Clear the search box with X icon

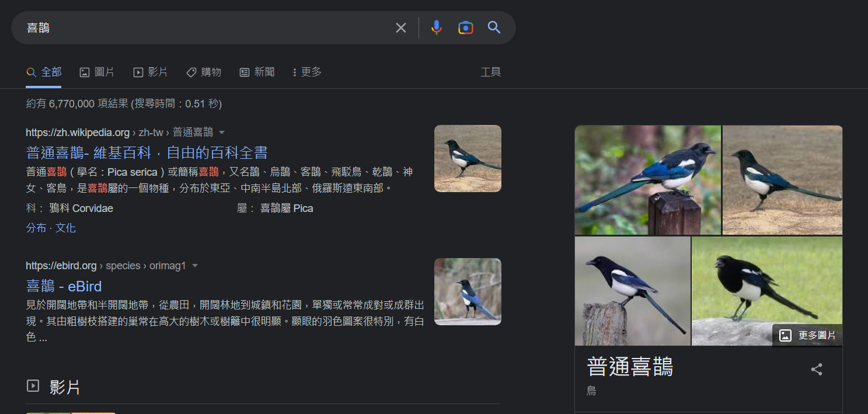coord(400,27)
